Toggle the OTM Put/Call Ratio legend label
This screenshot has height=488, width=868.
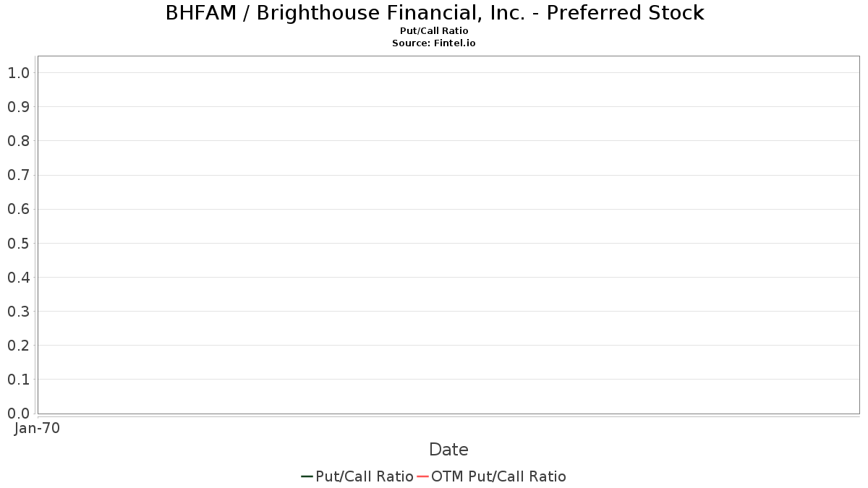pos(498,476)
